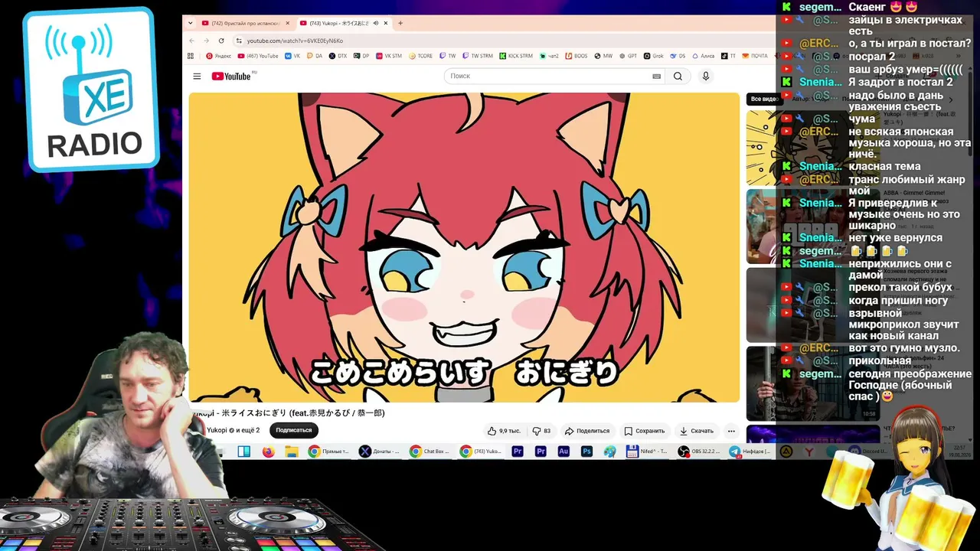The width and height of the screenshot is (980, 551).
Task: Open the VK STM bookmark
Action: tap(389, 56)
